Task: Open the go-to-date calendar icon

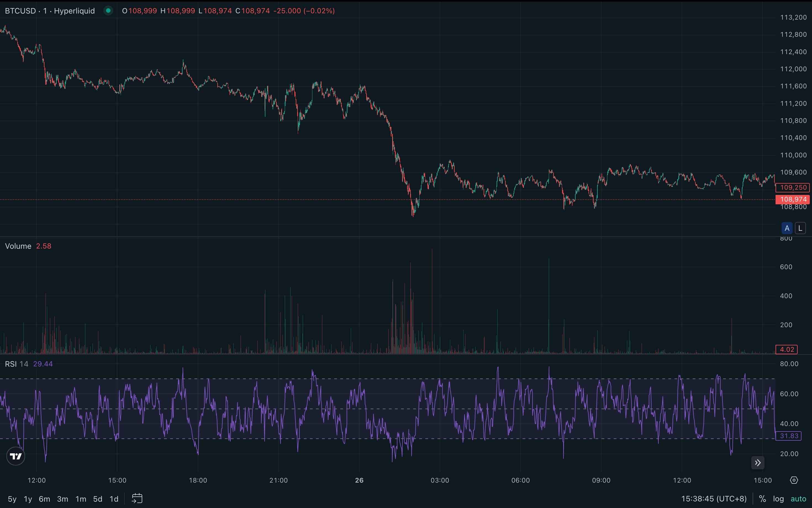Action: (x=137, y=499)
